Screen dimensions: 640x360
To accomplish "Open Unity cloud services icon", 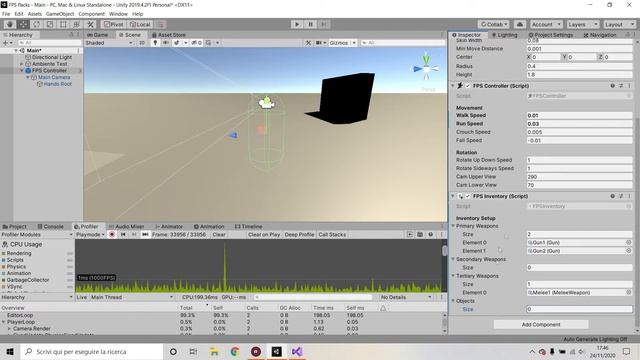I will point(520,24).
